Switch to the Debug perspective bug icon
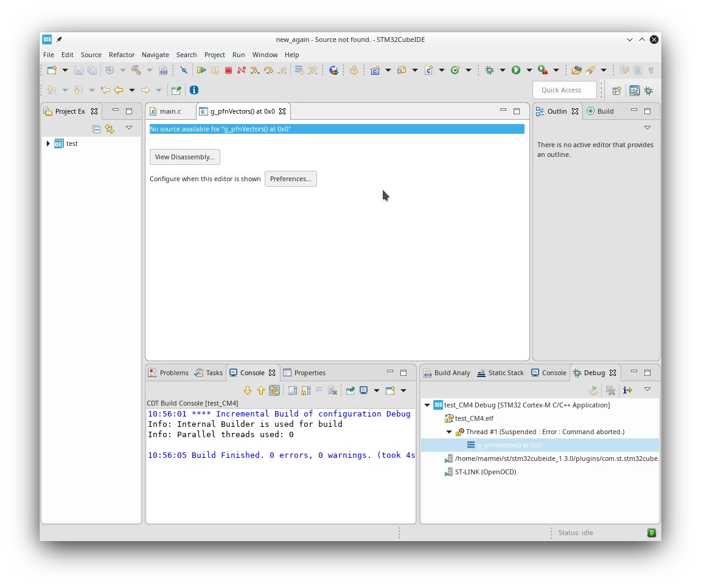This screenshot has height=588, width=701. click(648, 91)
